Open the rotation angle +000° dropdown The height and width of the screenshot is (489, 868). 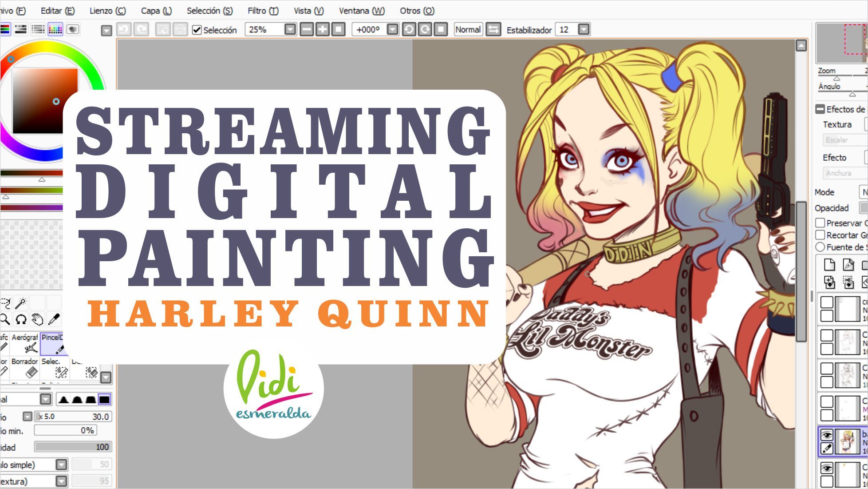[392, 30]
